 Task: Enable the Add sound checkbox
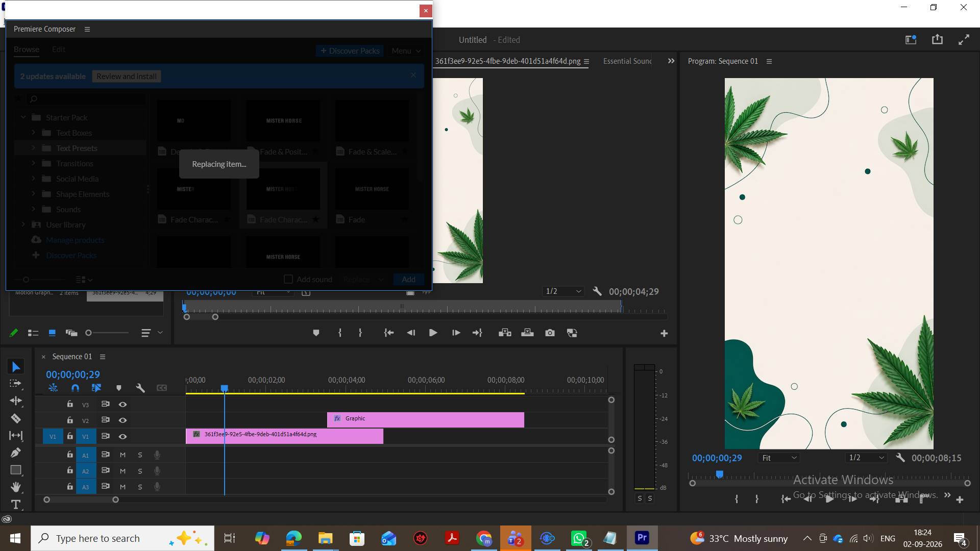tap(288, 279)
